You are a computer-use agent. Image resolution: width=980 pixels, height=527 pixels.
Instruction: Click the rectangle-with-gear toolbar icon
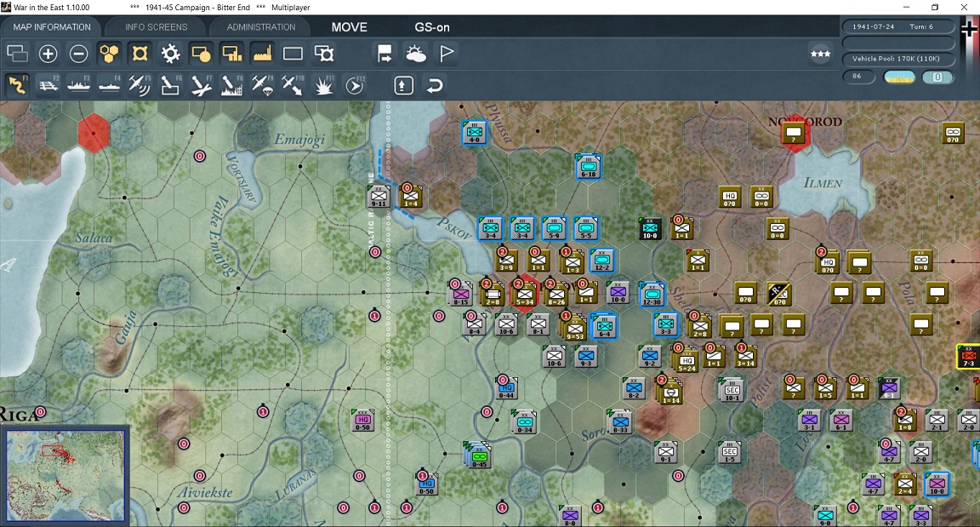[324, 54]
